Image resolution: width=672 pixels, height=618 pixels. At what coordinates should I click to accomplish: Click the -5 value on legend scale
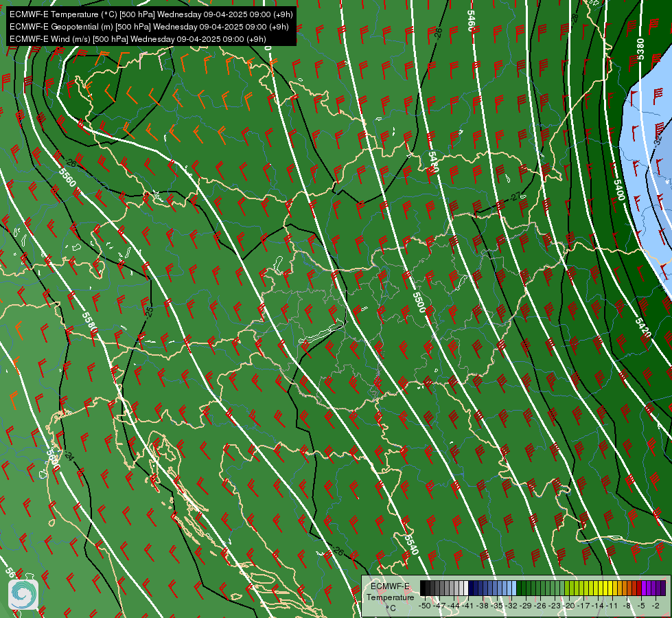tap(642, 606)
